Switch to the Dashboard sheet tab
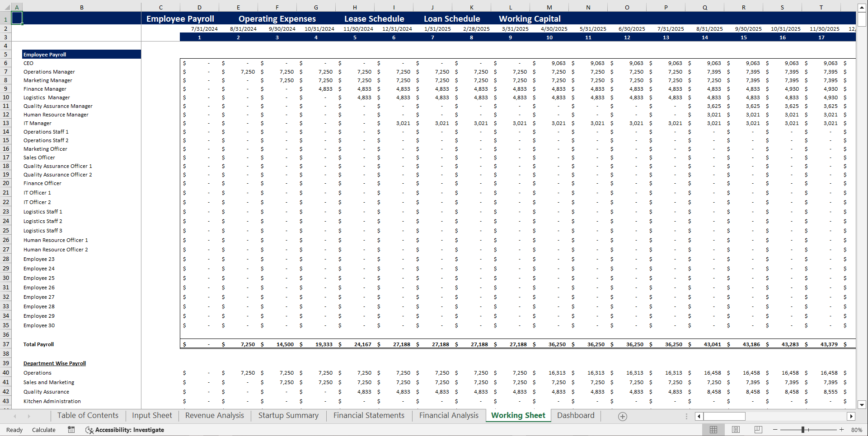Image resolution: width=868 pixels, height=436 pixels. point(576,415)
